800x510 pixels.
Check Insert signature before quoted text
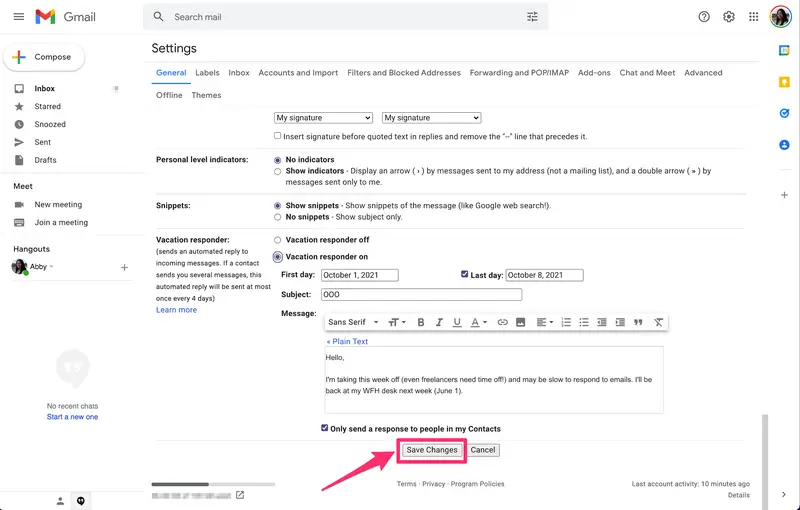coord(278,136)
